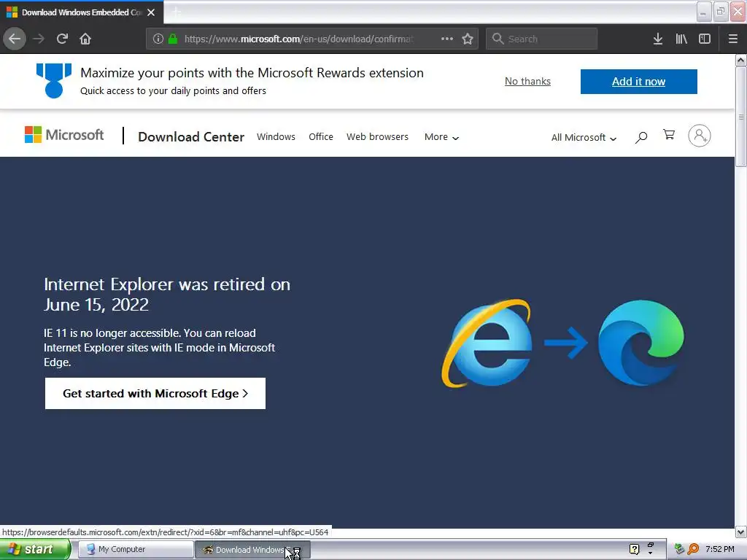This screenshot has height=560, width=747.
Task: Open the Firefox hamburger menu
Action: (733, 39)
